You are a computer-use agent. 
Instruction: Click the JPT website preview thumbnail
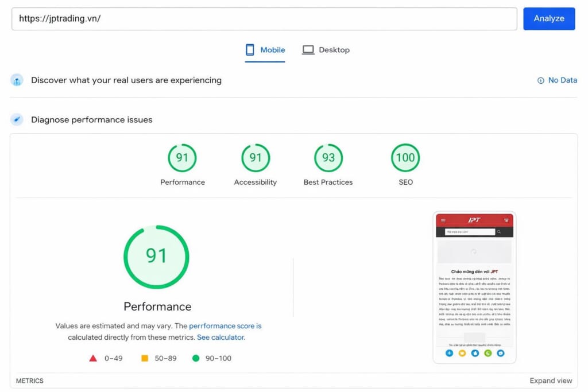coord(474,287)
